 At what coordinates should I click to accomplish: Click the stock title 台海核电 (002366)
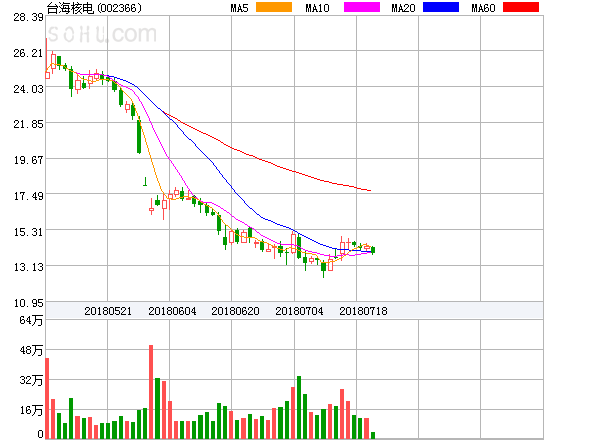pyautogui.click(x=94, y=8)
